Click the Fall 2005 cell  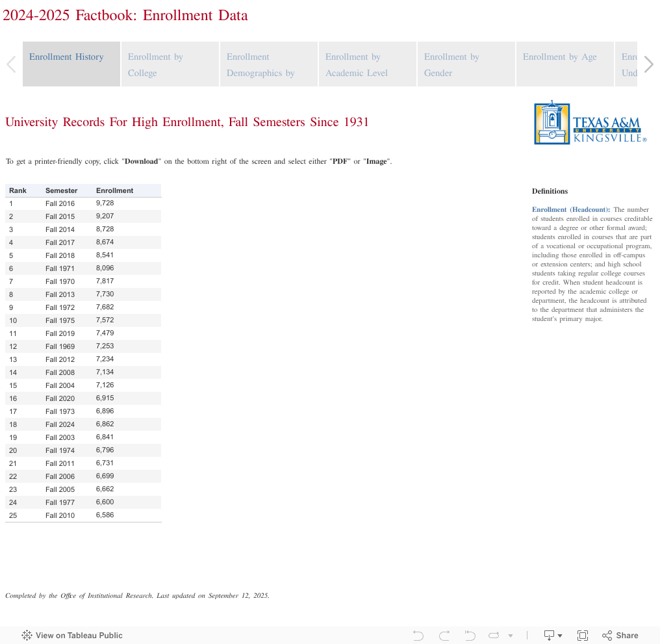click(x=60, y=489)
